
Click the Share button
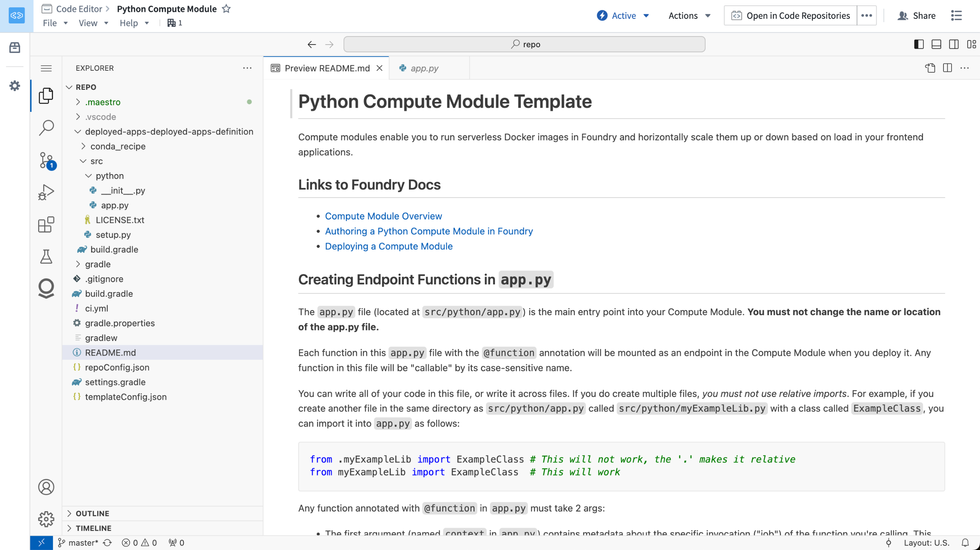click(916, 15)
